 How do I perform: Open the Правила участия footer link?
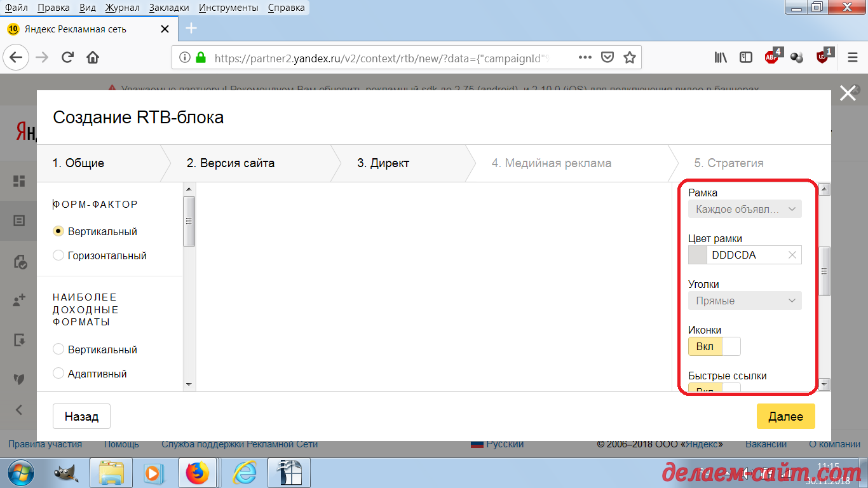pyautogui.click(x=44, y=444)
